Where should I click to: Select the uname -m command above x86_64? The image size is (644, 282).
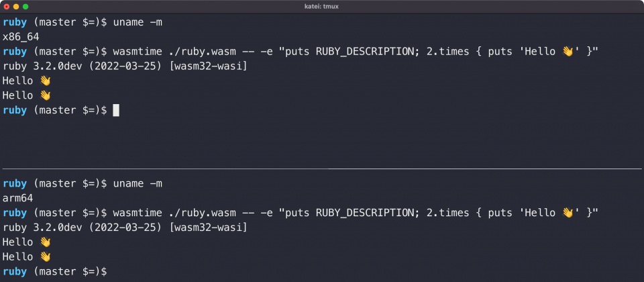point(138,23)
